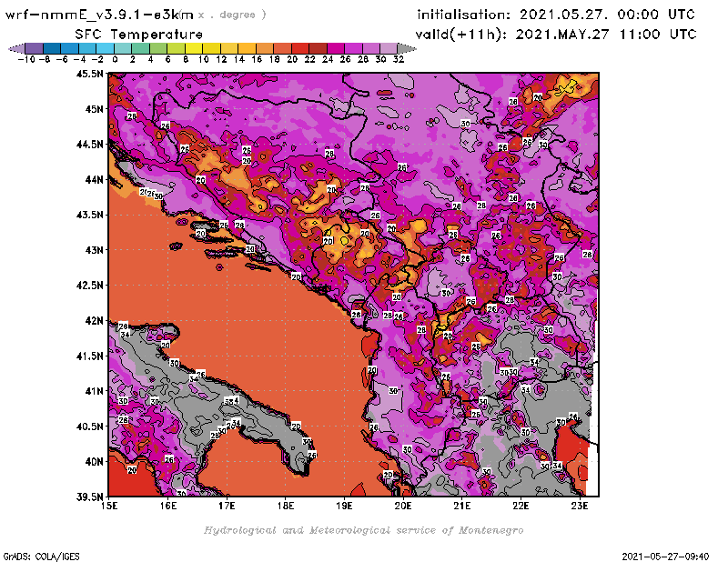Click the valid(+11h) 2021.MAY.27 11:00 UTC text
728x562 pixels.
(556, 35)
